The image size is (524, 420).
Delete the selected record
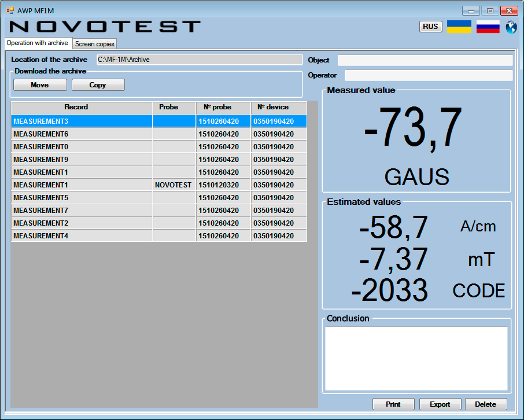click(x=486, y=404)
